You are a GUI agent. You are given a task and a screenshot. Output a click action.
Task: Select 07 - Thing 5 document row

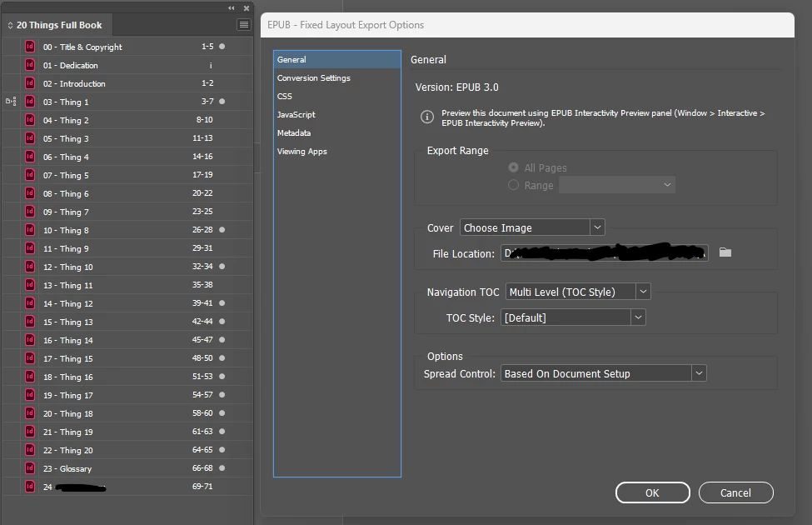tap(127, 175)
